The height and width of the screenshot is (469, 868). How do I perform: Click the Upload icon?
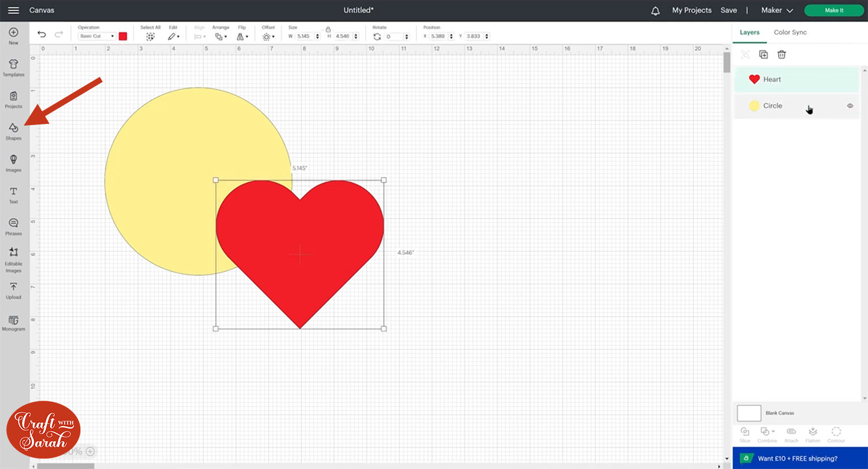coord(13,290)
